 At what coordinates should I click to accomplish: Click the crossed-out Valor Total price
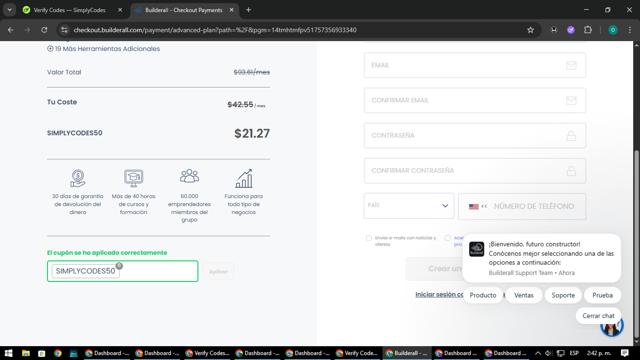point(252,72)
